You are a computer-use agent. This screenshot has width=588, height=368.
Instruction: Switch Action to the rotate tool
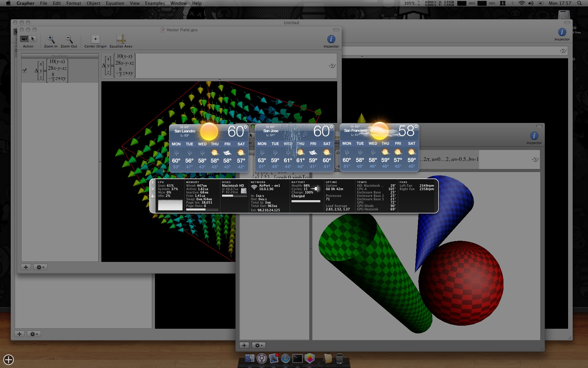(24, 39)
